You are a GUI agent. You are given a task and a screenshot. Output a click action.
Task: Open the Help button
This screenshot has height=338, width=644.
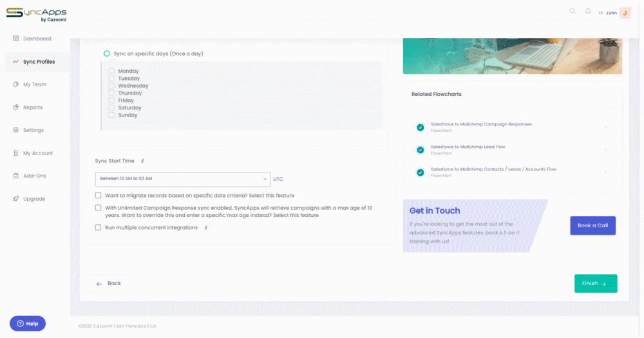pyautogui.click(x=28, y=324)
